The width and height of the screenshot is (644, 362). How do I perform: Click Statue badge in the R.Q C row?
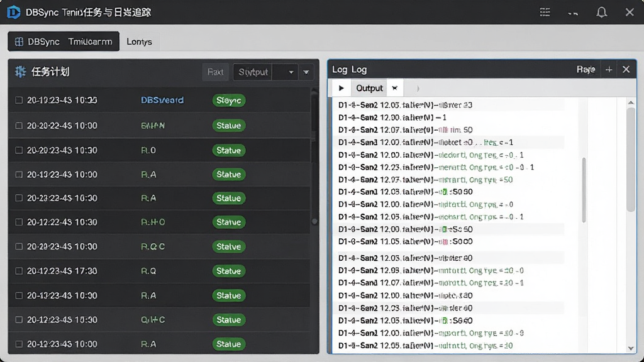point(229,246)
